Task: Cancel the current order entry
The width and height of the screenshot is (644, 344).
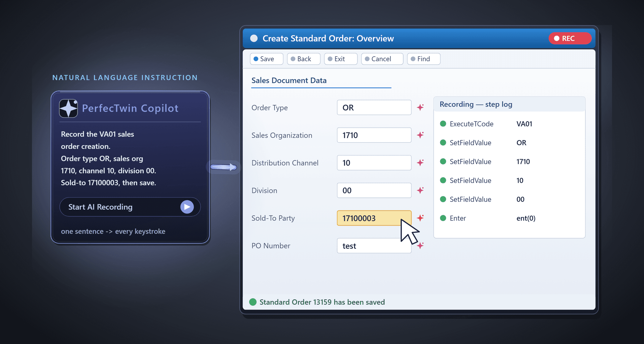Action: 382,59
